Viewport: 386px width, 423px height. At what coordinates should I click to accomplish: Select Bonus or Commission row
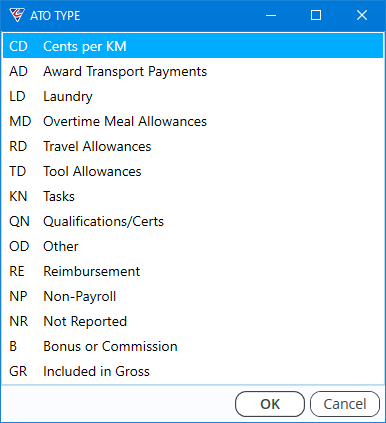click(x=193, y=346)
